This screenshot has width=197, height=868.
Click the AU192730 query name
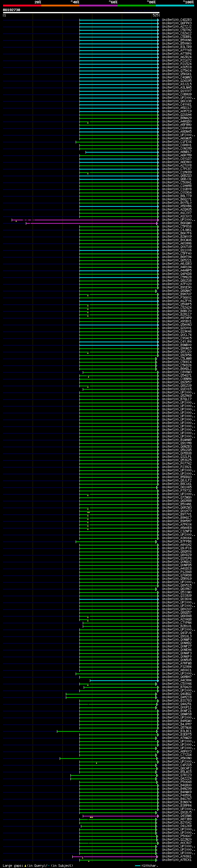tap(11, 10)
